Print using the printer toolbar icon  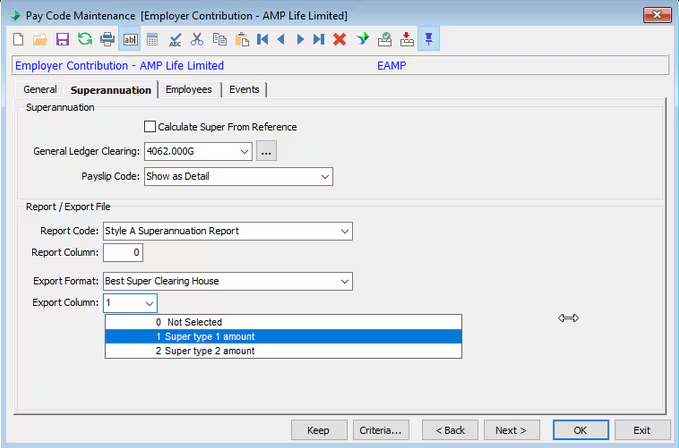pyautogui.click(x=107, y=39)
